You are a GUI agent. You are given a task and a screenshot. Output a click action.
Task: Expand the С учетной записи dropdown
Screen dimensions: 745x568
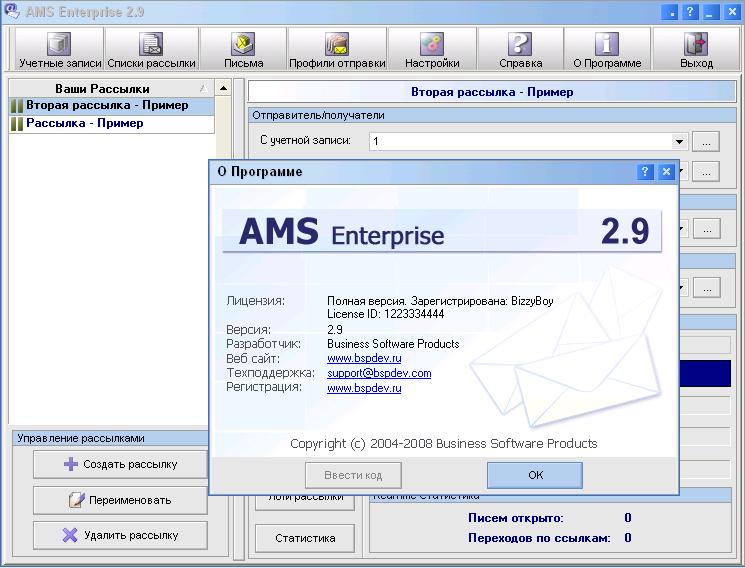[x=679, y=142]
